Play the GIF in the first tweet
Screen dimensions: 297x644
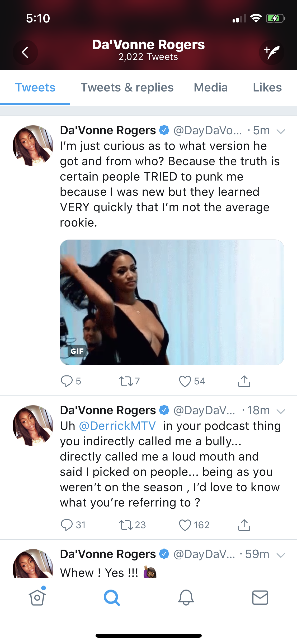(x=172, y=302)
